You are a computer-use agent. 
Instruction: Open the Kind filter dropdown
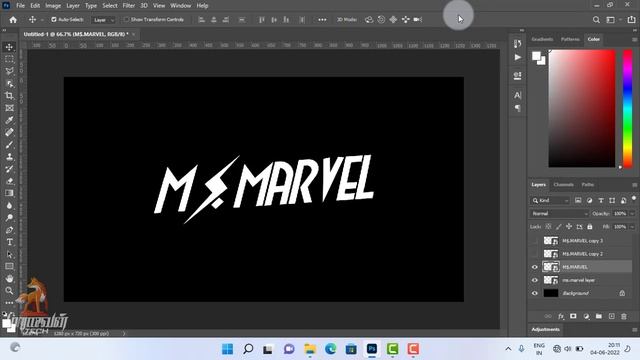click(550, 200)
